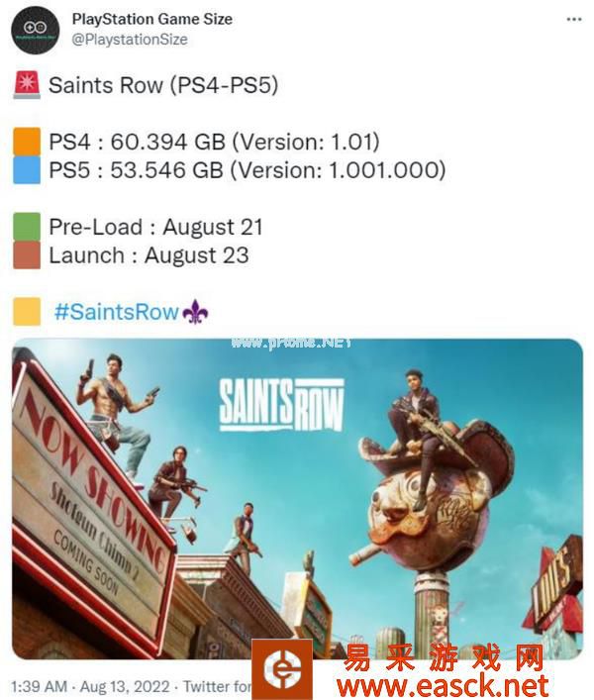Open the three-dot tweet options menu
This screenshot has width=594, height=700.
(574, 19)
